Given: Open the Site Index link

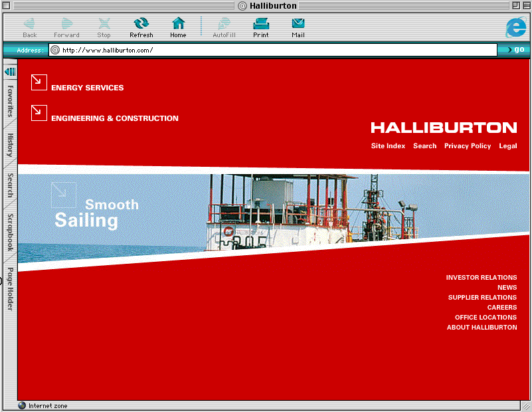Looking at the screenshot, I should tap(388, 146).
